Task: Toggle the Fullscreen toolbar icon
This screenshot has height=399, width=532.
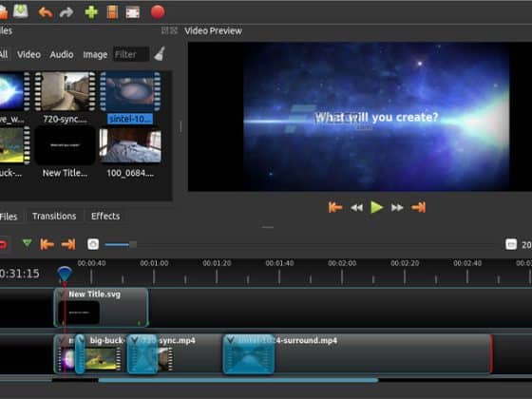Action: click(133, 12)
